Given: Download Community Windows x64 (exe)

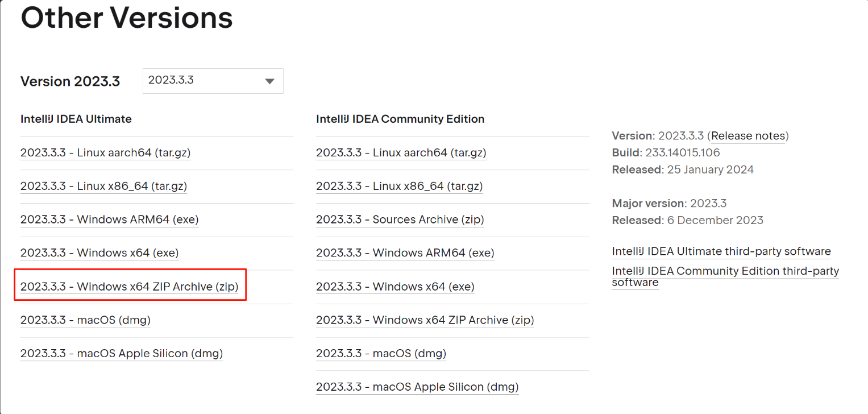Looking at the screenshot, I should 395,287.
